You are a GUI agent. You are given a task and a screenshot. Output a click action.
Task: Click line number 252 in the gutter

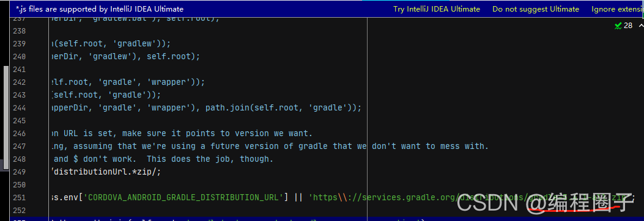tap(20, 211)
